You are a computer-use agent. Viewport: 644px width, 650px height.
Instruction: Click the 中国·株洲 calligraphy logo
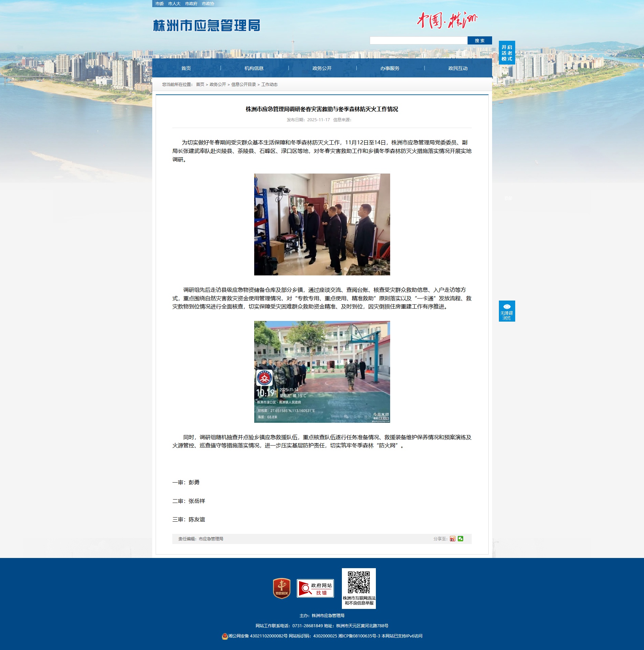click(447, 20)
